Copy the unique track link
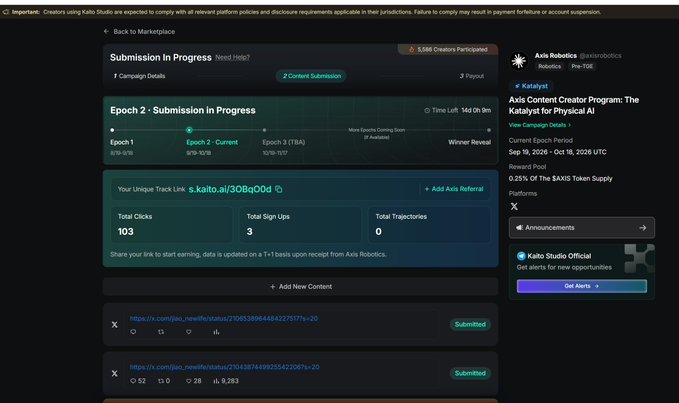The image size is (679, 403). pos(279,189)
